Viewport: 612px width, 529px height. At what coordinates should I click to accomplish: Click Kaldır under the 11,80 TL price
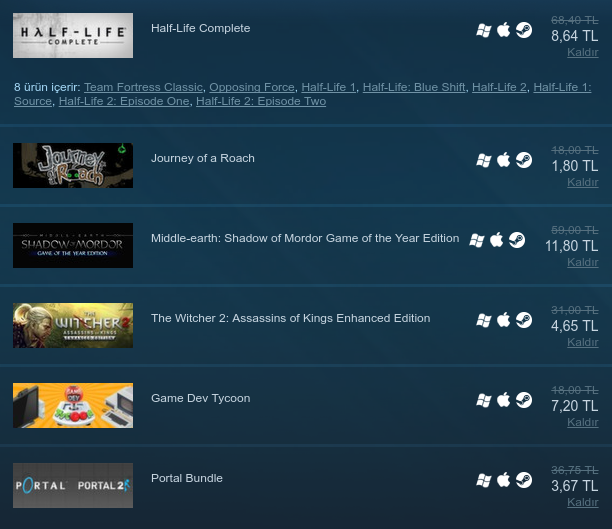[583, 262]
